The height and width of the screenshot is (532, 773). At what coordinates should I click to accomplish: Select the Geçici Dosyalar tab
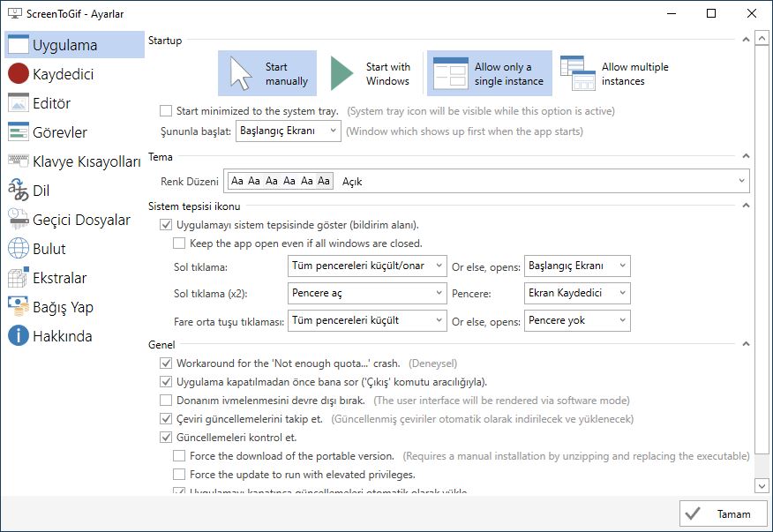[74, 219]
